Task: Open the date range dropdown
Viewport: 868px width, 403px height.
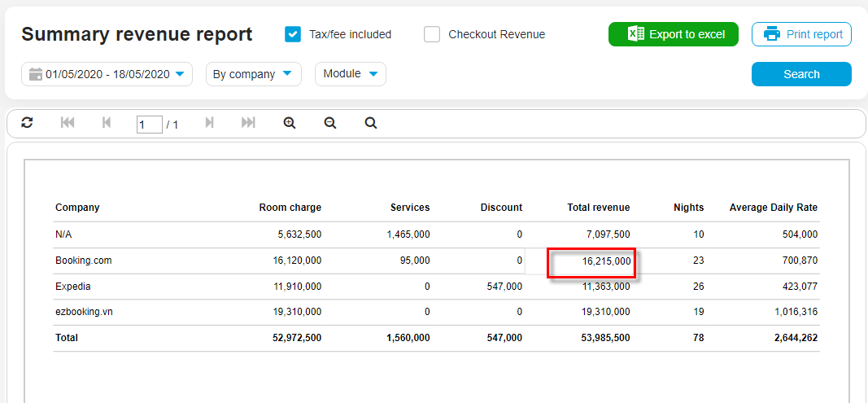Action: click(107, 74)
